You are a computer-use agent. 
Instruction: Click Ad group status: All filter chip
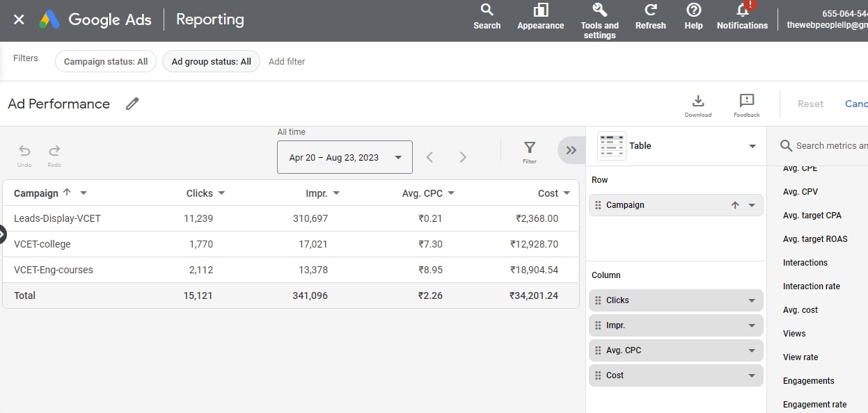pos(211,61)
